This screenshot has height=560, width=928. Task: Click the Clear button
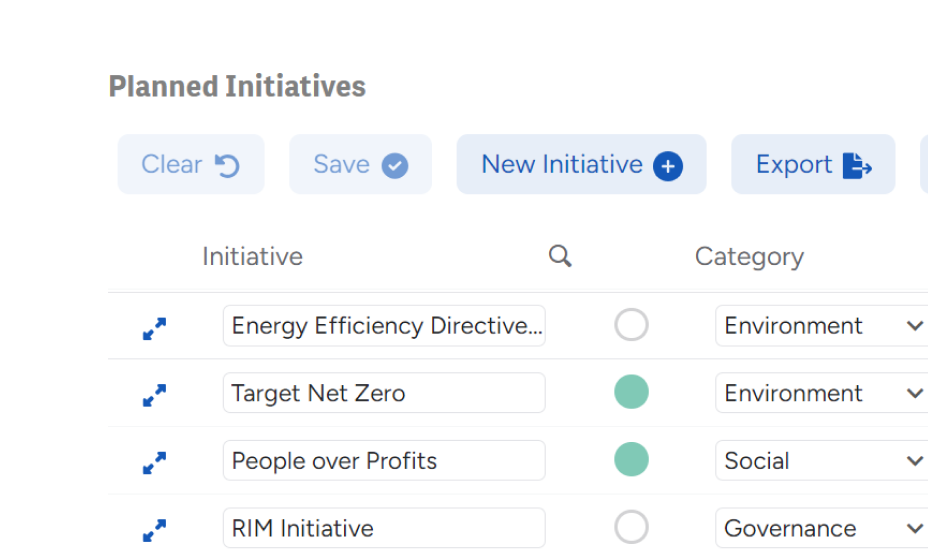pos(191,165)
